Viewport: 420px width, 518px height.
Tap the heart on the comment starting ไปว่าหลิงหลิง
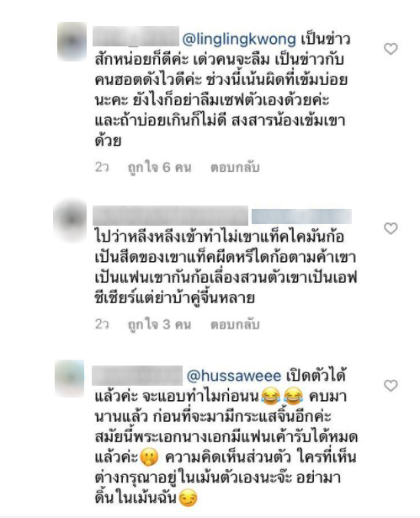click(x=391, y=228)
